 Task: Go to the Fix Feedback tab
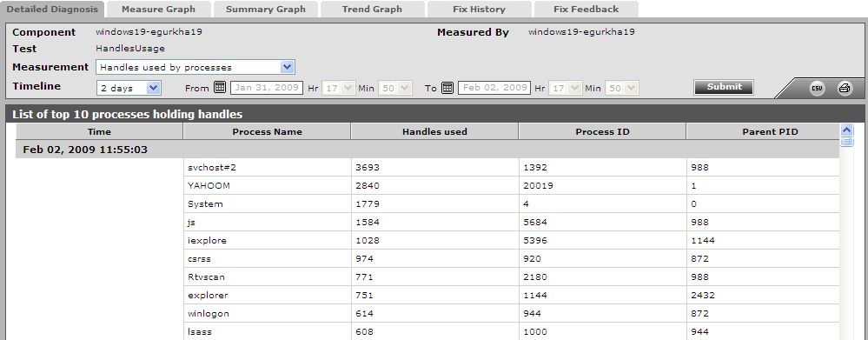[x=586, y=9]
